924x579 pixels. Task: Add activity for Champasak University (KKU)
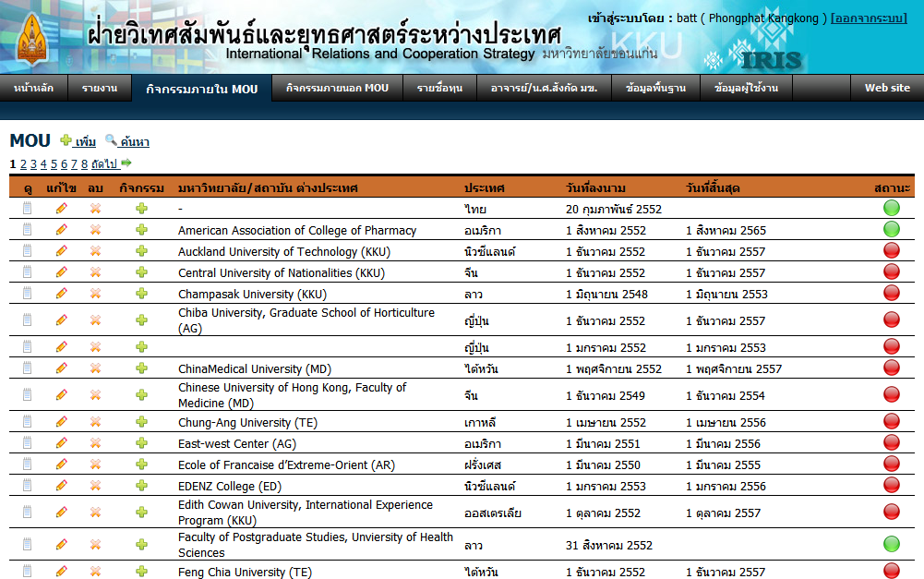click(141, 293)
